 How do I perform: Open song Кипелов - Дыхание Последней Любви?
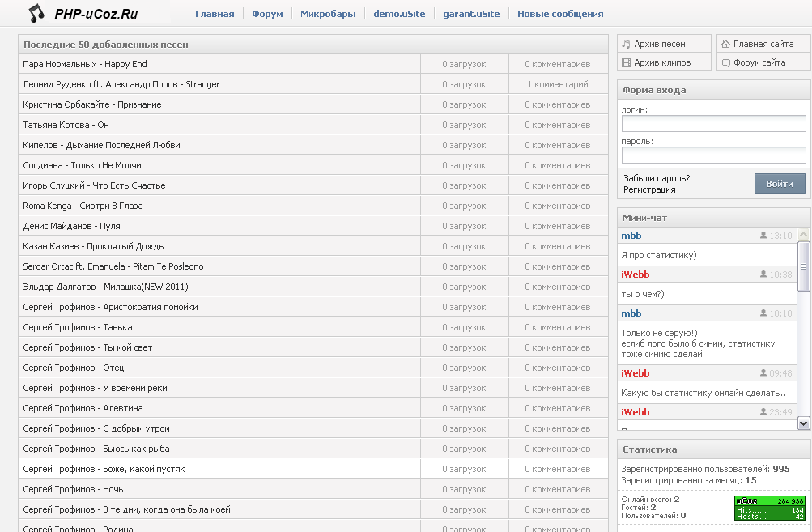pyautogui.click(x=101, y=145)
